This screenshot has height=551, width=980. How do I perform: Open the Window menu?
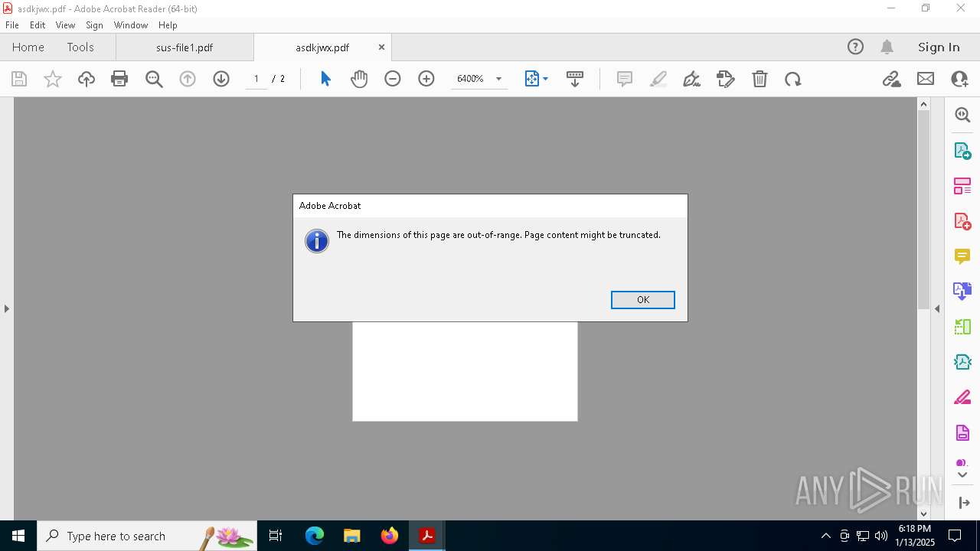click(131, 25)
